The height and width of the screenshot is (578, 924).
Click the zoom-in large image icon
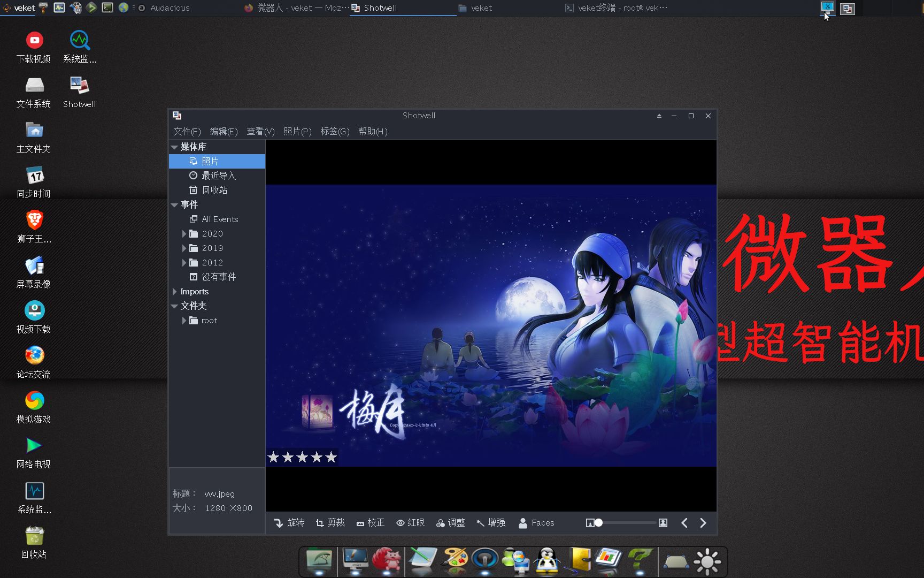pos(663,523)
